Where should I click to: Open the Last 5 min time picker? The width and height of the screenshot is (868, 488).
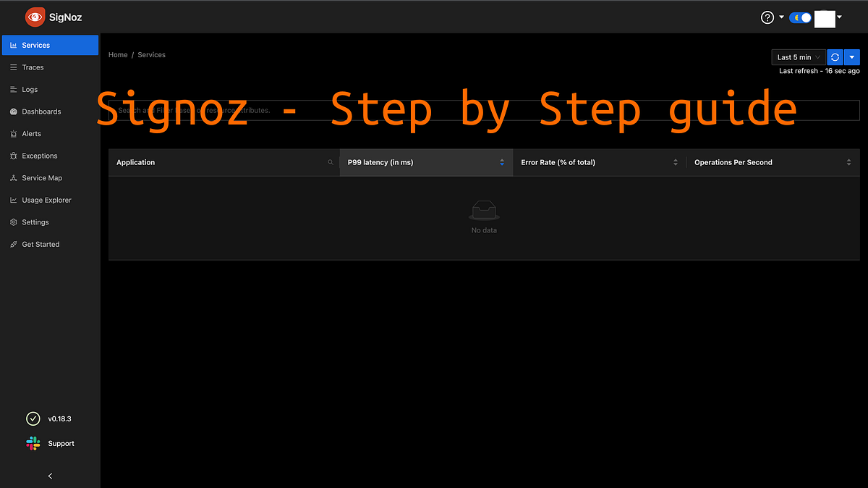click(x=796, y=56)
